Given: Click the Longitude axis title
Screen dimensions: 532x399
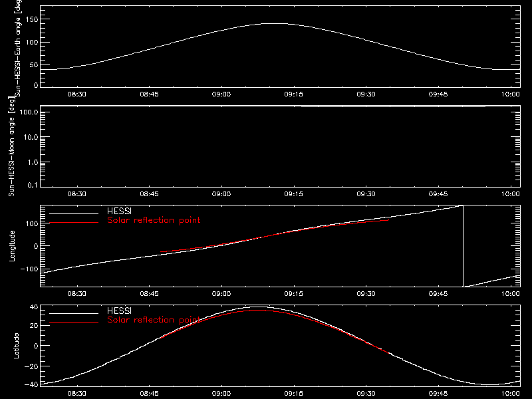Looking at the screenshot, I should tap(12, 246).
